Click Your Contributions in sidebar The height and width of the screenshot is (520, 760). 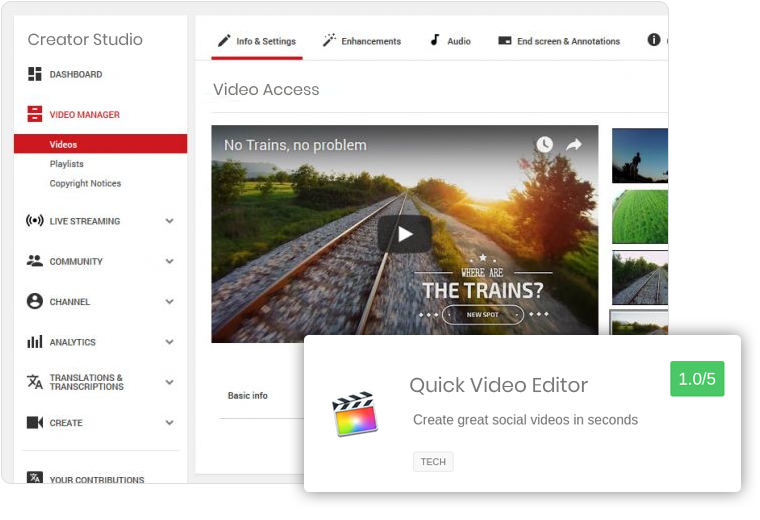97,479
